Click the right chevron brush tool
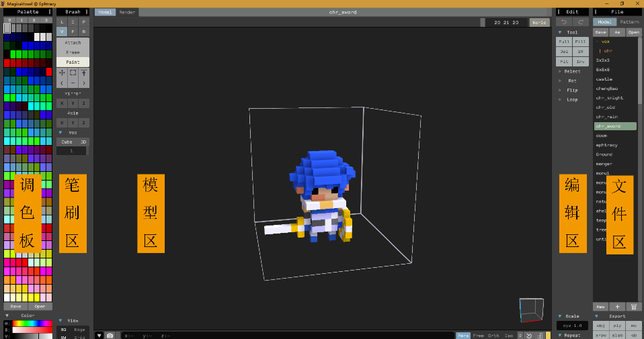Viewport: 644px width, 339px height. (84, 83)
